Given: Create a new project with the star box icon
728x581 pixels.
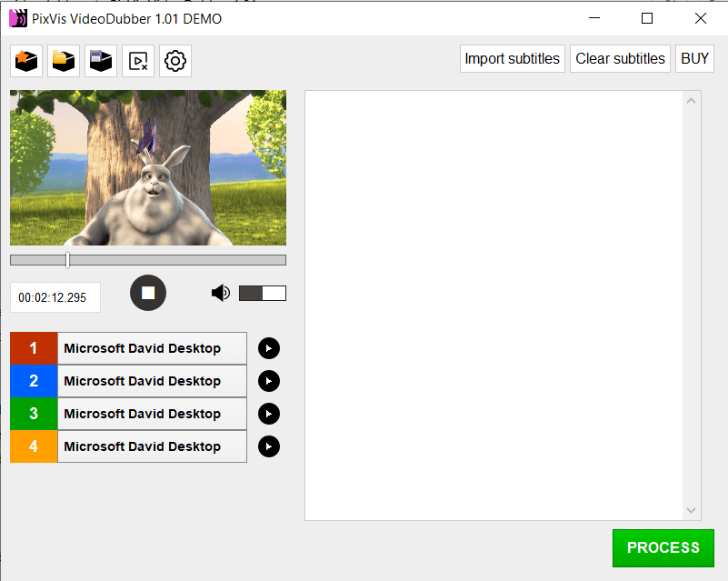Looking at the screenshot, I should [26, 61].
